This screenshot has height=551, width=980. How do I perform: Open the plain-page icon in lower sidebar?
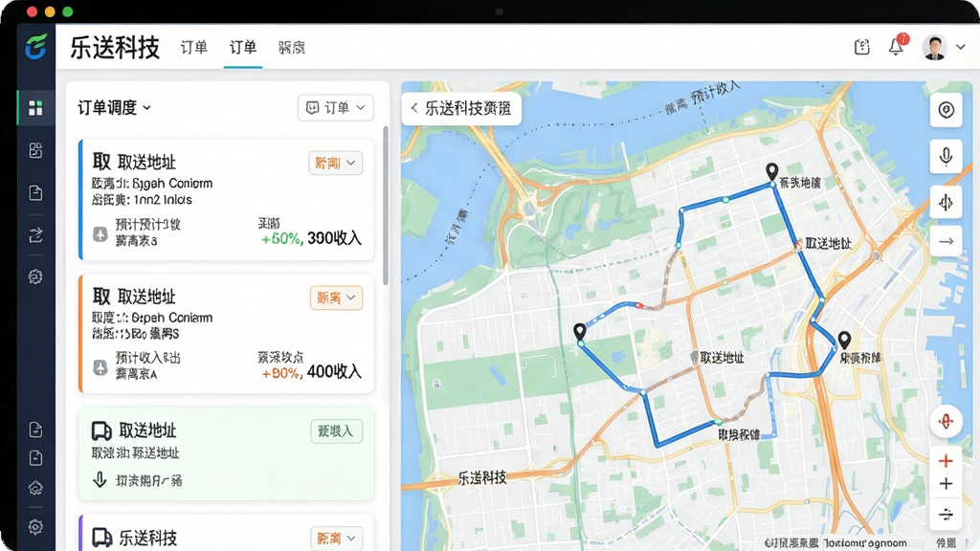(x=35, y=458)
